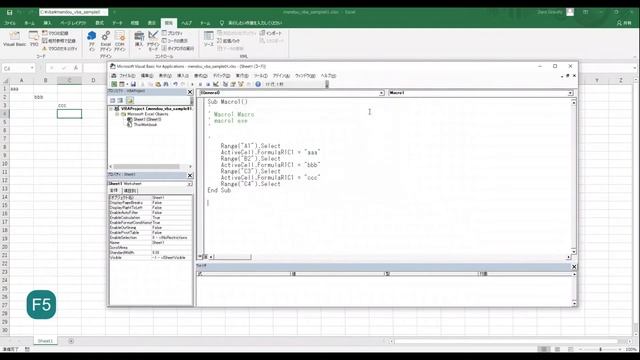Click the XML ソース button
The width and height of the screenshot is (640, 360).
(x=209, y=39)
